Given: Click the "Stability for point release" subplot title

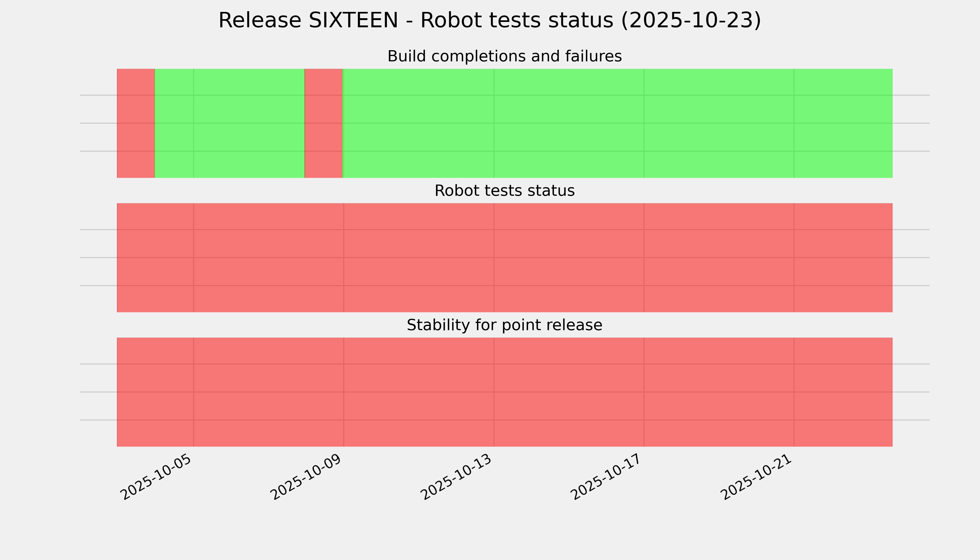Looking at the screenshot, I should click(504, 325).
